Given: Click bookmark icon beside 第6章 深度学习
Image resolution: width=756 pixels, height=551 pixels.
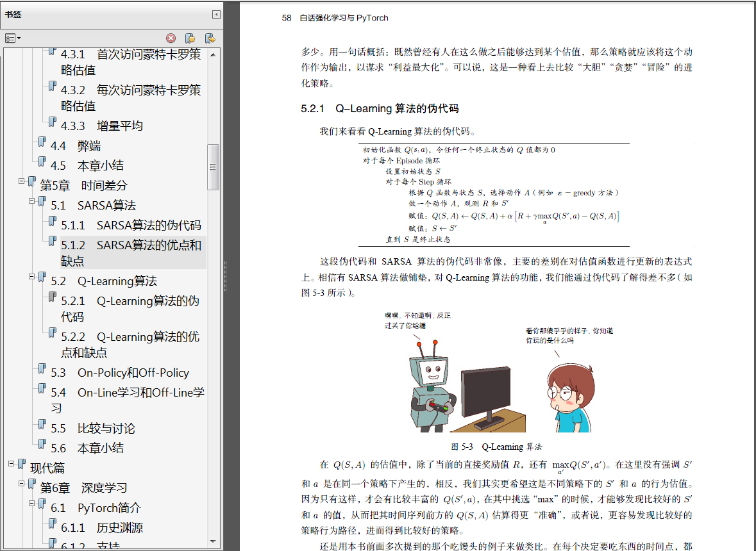Looking at the screenshot, I should click(x=32, y=484).
